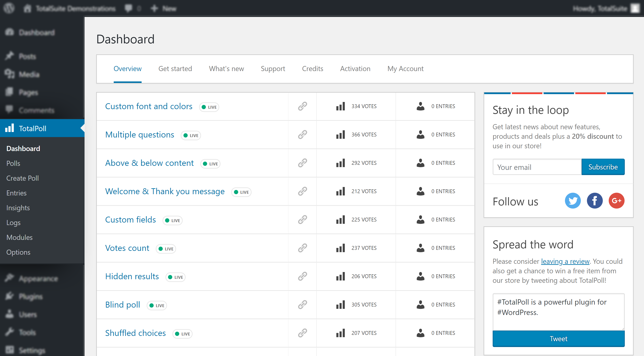Go to Create Poll in the sidebar
The height and width of the screenshot is (356, 644).
click(22, 178)
